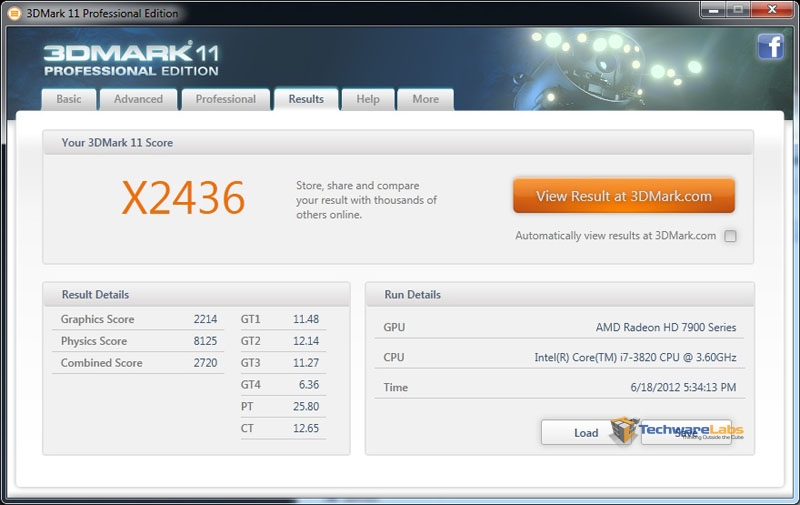
Task: Click the X2436 score value
Action: tap(183, 198)
